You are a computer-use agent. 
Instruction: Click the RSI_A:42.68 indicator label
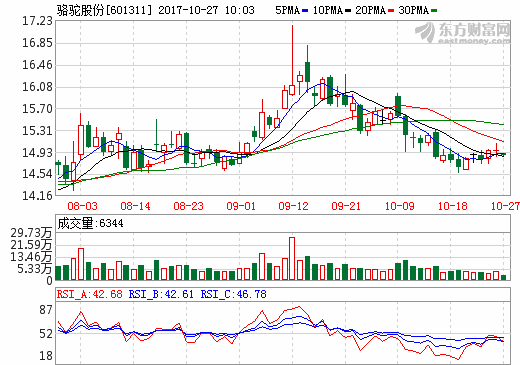(x=90, y=294)
